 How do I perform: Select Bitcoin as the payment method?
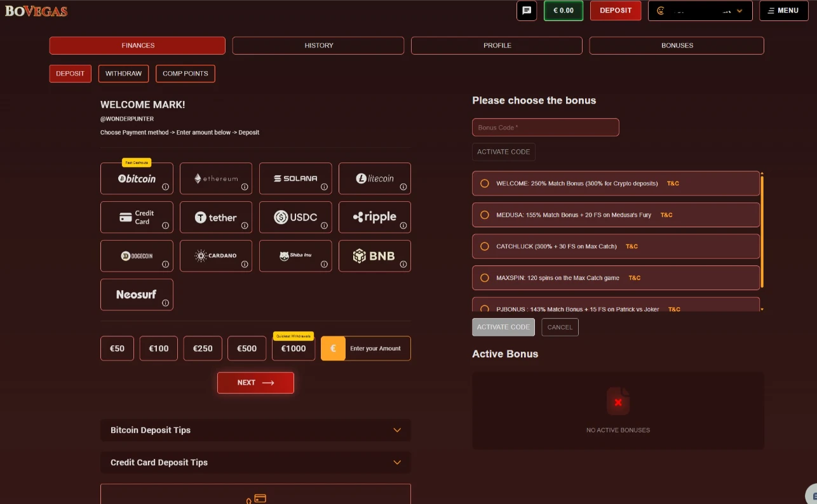pyautogui.click(x=137, y=178)
